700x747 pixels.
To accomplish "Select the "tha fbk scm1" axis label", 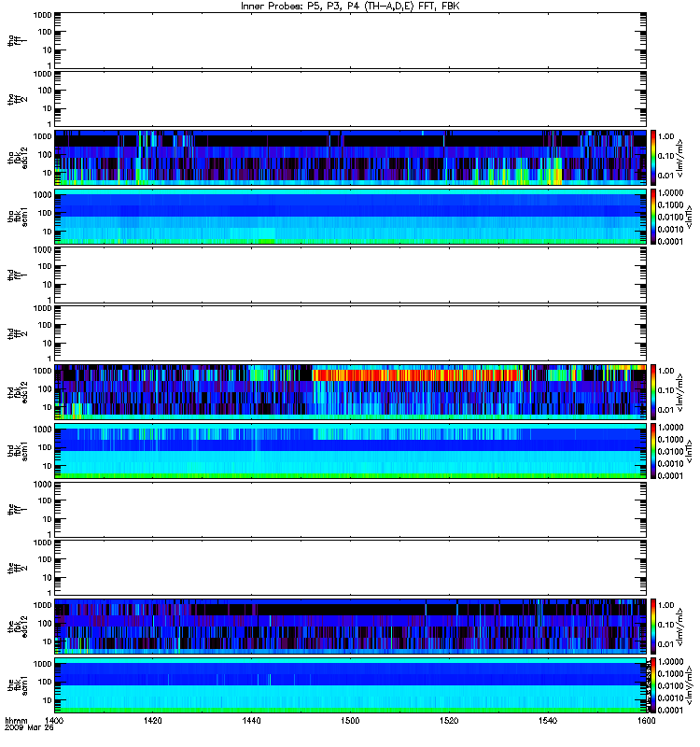I will coord(18,217).
